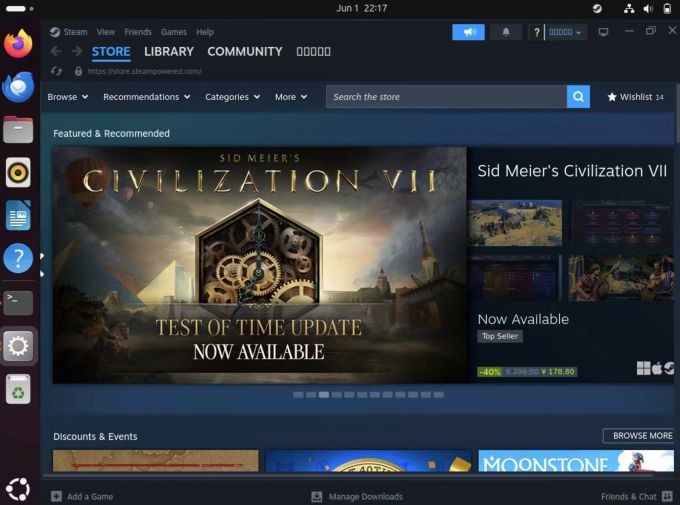Open Trash in the dock

[18, 389]
